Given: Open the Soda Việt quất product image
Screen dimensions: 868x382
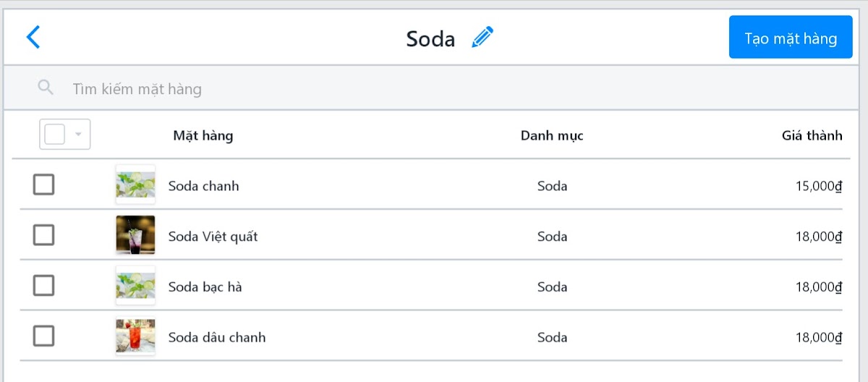Looking at the screenshot, I should [x=135, y=236].
